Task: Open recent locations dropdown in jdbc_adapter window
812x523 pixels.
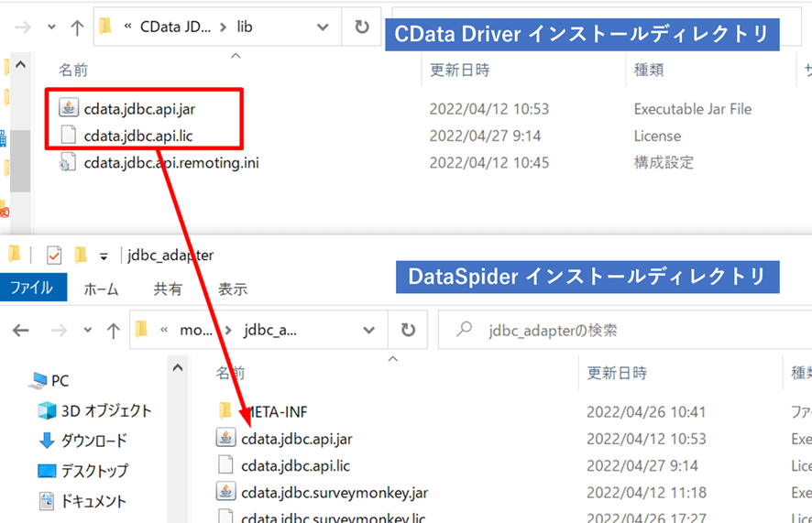Action: point(87,330)
